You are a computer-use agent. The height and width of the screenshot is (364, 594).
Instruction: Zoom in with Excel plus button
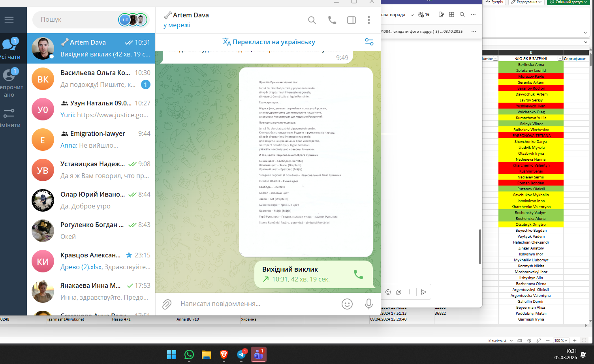tap(575, 340)
